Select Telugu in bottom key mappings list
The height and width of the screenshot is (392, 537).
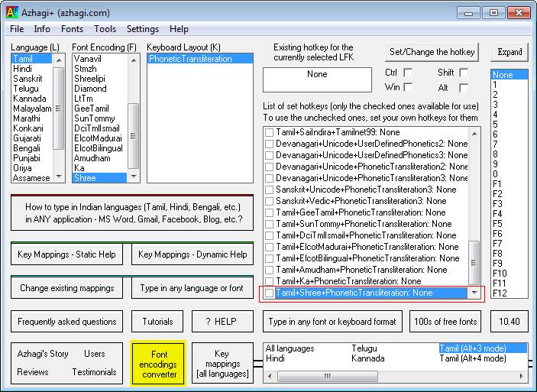pos(364,348)
